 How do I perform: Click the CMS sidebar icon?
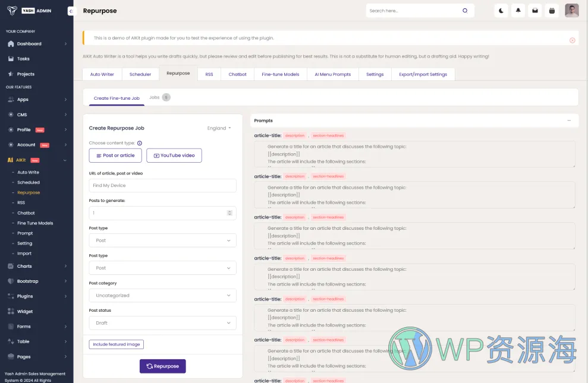(11, 115)
